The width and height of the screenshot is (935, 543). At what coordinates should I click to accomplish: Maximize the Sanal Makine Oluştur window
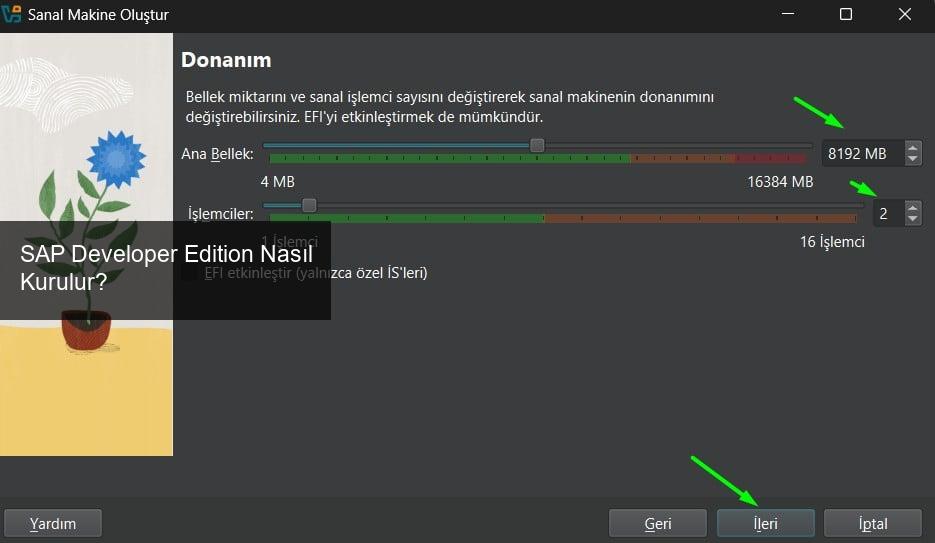846,15
